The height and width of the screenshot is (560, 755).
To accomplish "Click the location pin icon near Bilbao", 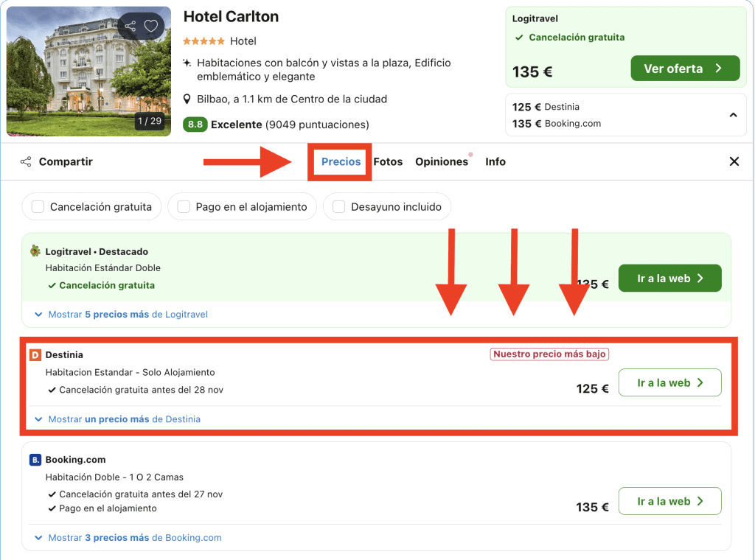I will [187, 99].
